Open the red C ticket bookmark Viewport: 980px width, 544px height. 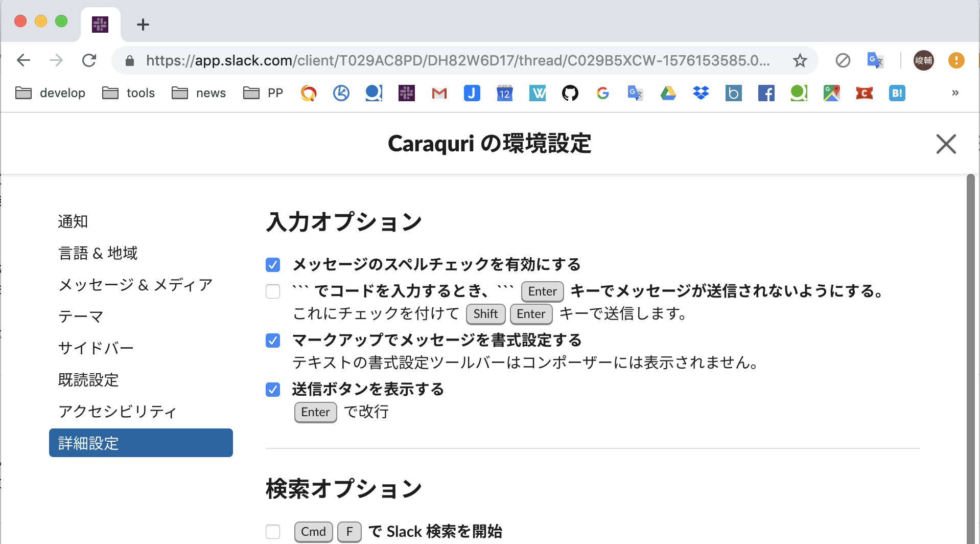pyautogui.click(x=865, y=93)
